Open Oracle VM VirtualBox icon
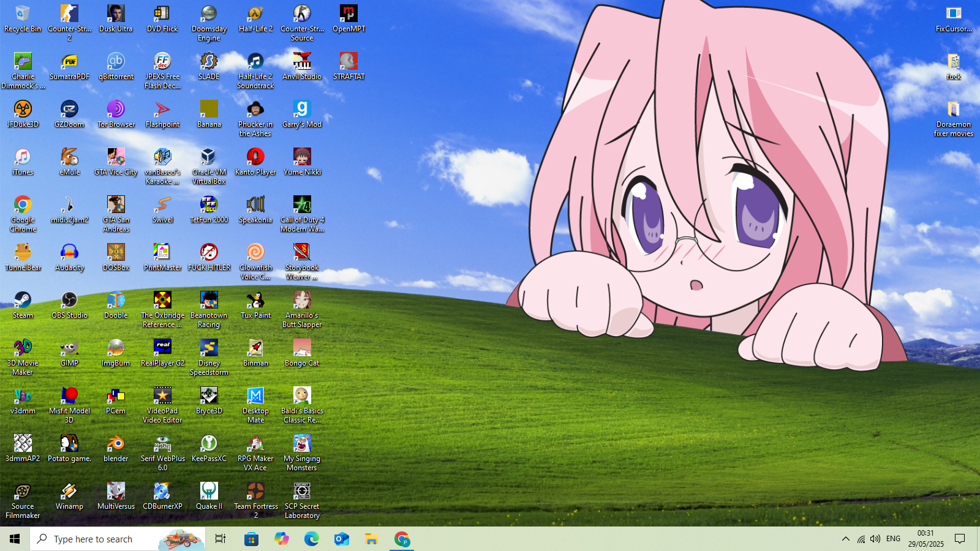Viewport: 980px width, 551px height. [x=209, y=167]
